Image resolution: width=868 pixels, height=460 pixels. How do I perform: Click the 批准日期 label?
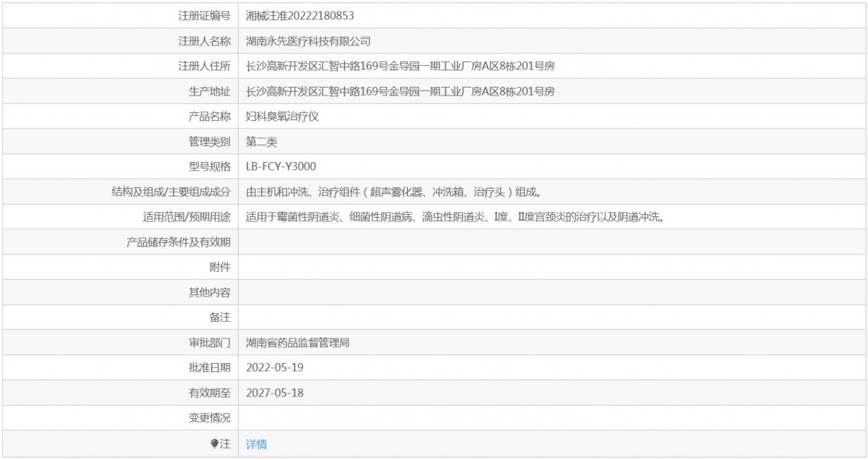[209, 367]
